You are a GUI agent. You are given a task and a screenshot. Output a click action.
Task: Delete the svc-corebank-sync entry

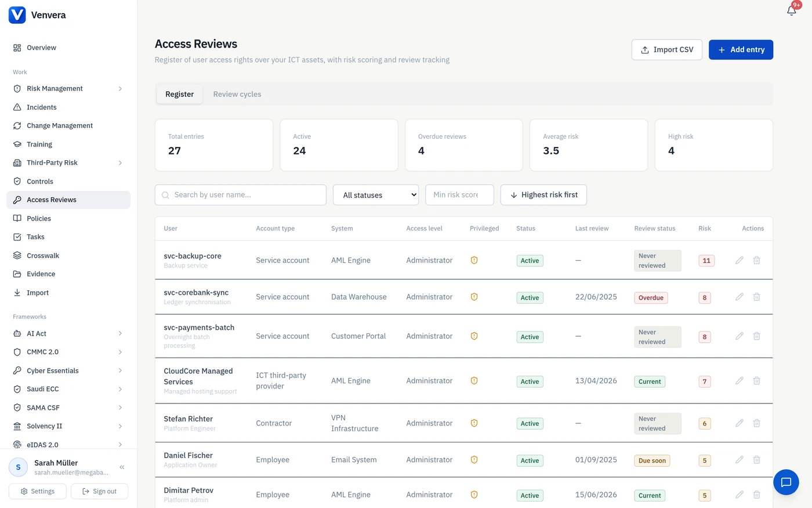point(757,297)
